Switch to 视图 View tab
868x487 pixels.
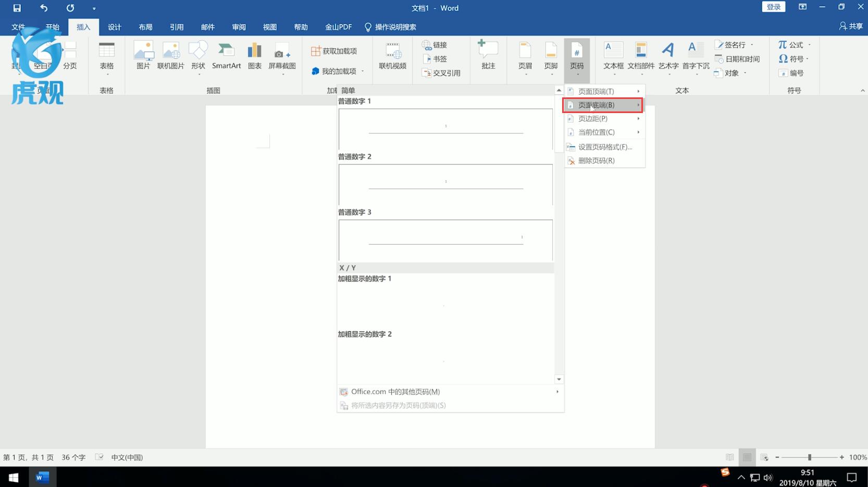pyautogui.click(x=270, y=27)
